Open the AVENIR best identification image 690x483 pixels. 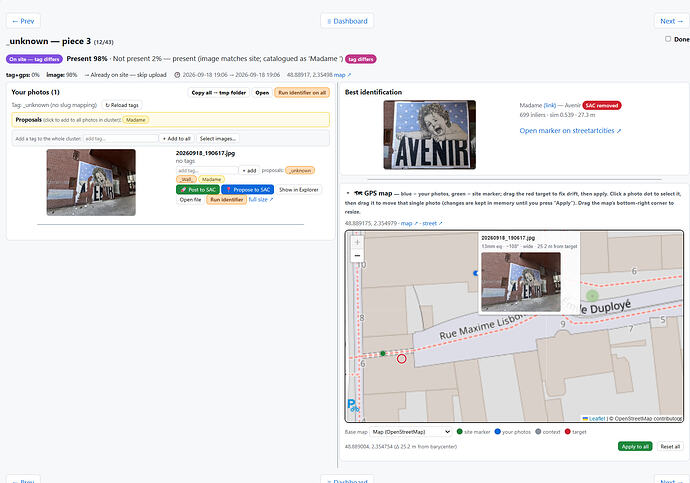click(x=429, y=135)
